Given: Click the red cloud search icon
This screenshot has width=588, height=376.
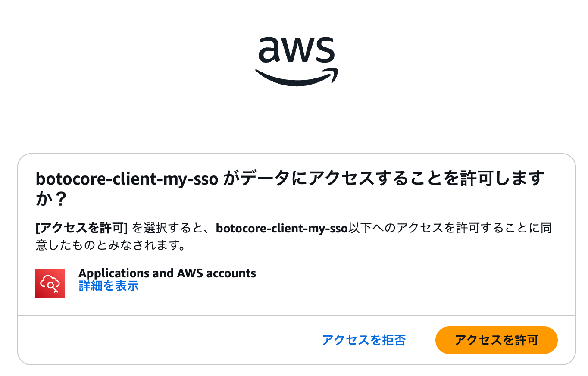Looking at the screenshot, I should pyautogui.click(x=50, y=283).
